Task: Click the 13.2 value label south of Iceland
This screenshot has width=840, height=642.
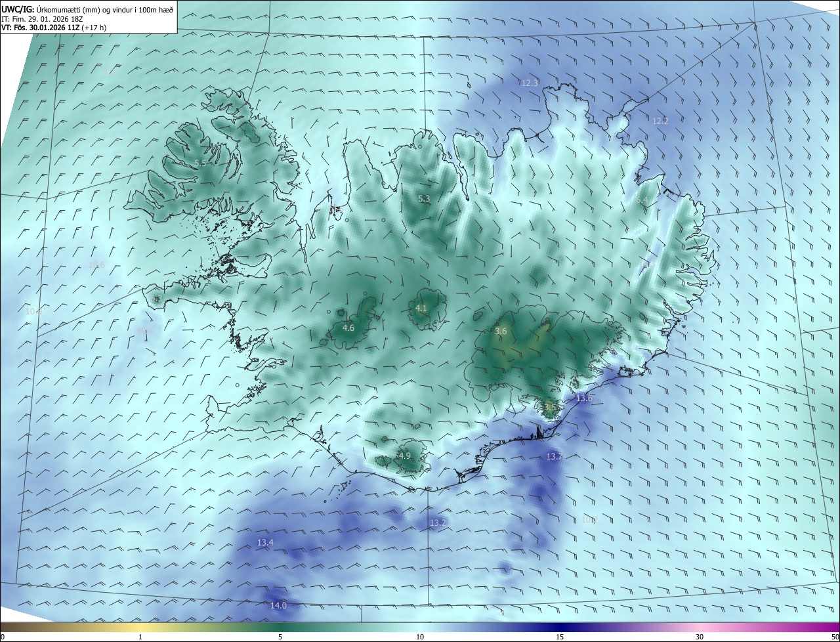Action: coord(438,523)
